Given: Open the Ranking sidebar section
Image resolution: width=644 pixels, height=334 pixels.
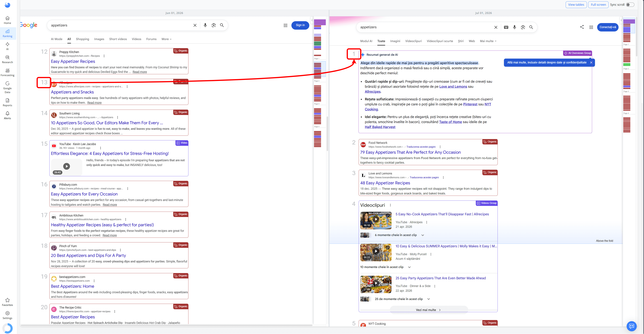Looking at the screenshot, I should [x=7, y=34].
